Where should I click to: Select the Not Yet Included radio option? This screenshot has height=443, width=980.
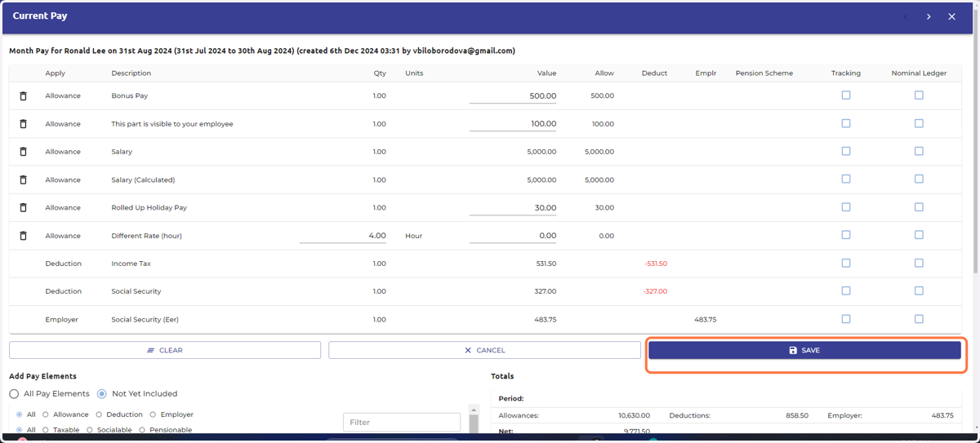point(102,394)
